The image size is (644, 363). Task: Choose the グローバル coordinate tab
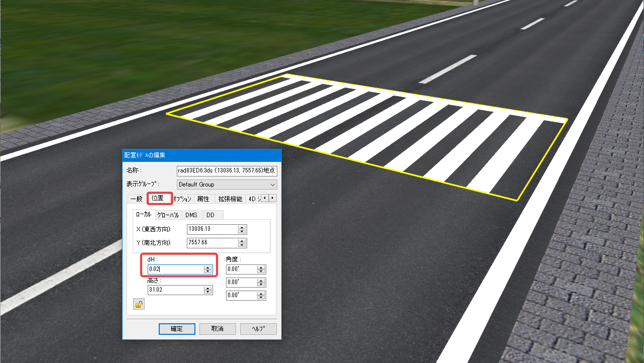(168, 215)
